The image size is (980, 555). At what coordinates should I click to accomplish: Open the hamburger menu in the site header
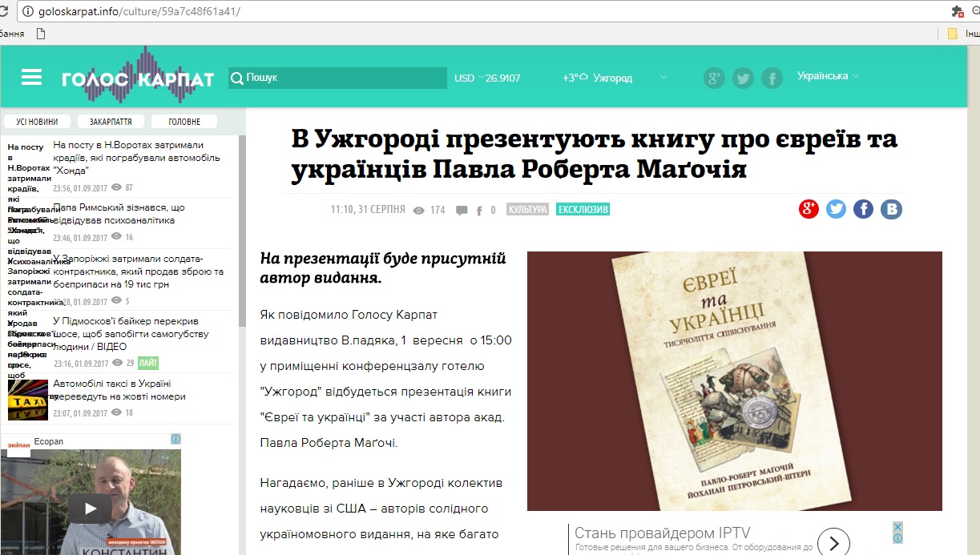pyautogui.click(x=31, y=76)
